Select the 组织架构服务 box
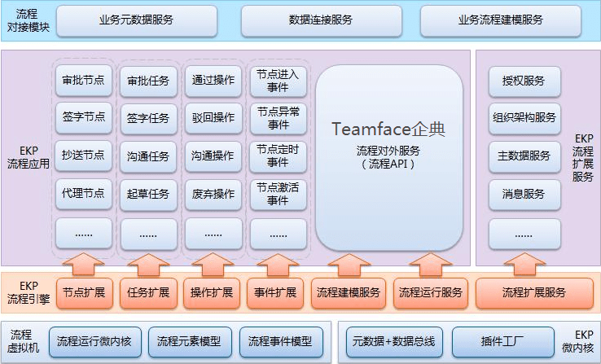The image size is (601, 364). click(524, 118)
